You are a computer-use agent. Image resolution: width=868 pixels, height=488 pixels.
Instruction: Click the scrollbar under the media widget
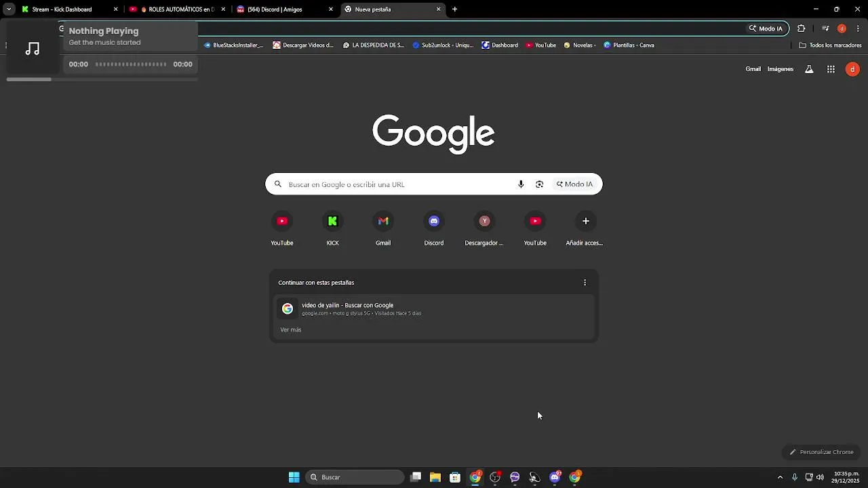(x=102, y=79)
